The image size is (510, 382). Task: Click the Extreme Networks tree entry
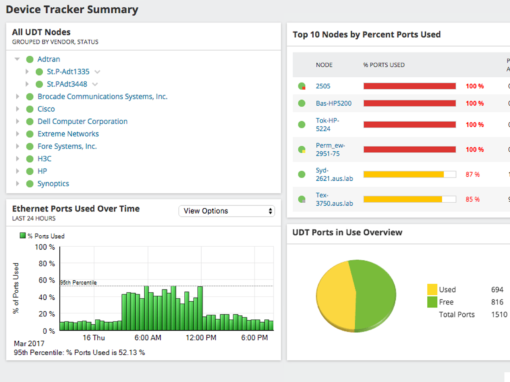[68, 134]
